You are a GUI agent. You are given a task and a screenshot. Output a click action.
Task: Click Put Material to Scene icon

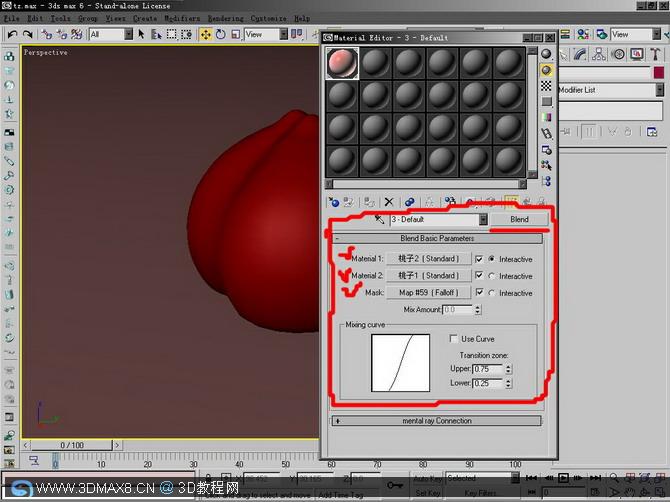[349, 202]
